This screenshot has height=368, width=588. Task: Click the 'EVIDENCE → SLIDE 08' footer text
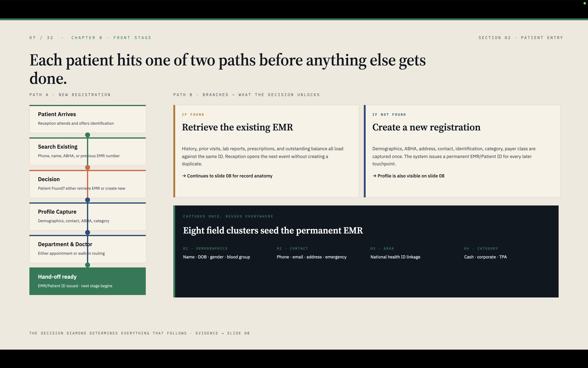point(223,333)
